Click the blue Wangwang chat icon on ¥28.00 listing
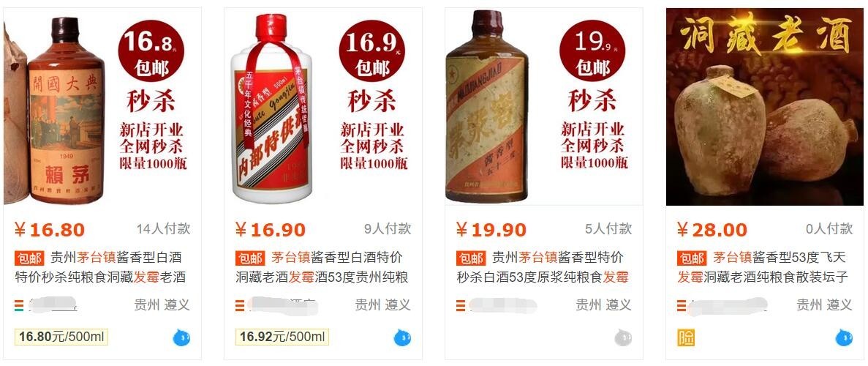The height and width of the screenshot is (366, 868). (x=844, y=337)
